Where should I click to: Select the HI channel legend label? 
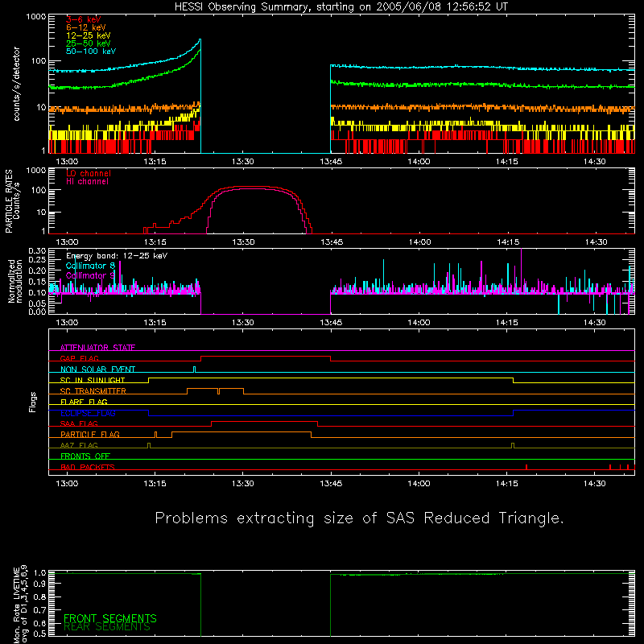click(x=88, y=182)
